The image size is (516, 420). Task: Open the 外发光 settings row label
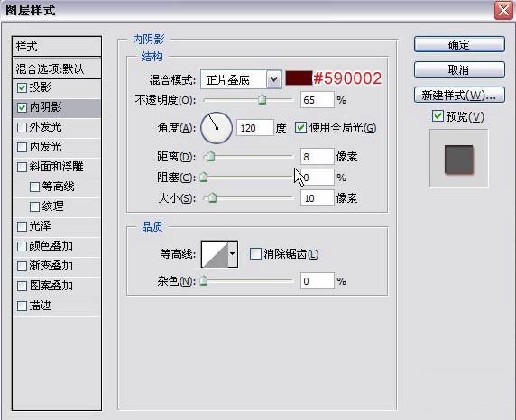coord(46,127)
